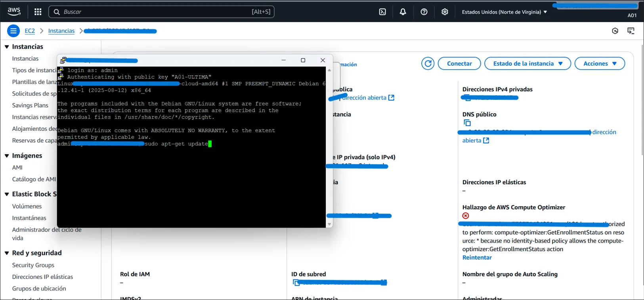Select Security Groups in the sidebar
Screen dimensions: 644x300
pos(33,265)
